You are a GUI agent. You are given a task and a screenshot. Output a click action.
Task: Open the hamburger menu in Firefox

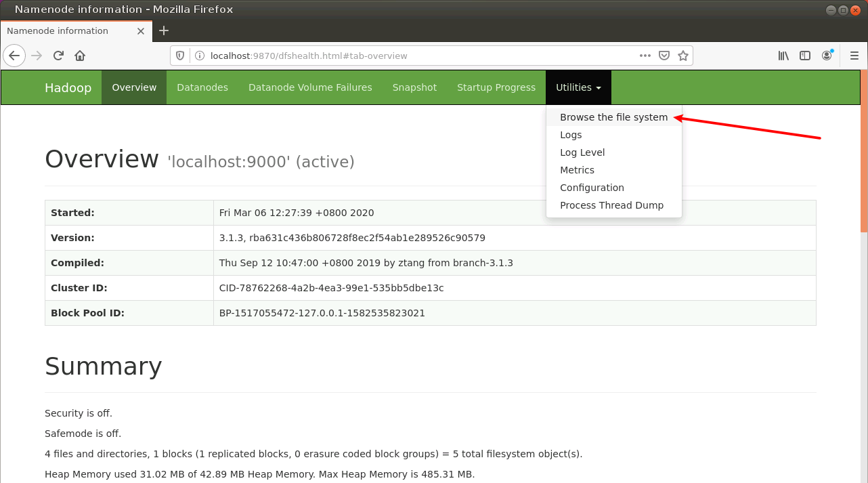click(x=854, y=56)
